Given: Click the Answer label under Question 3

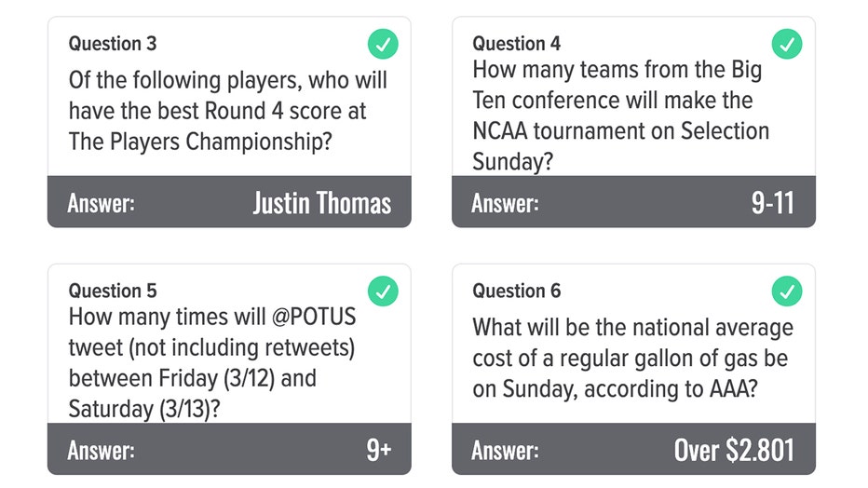Looking at the screenshot, I should point(101,203).
